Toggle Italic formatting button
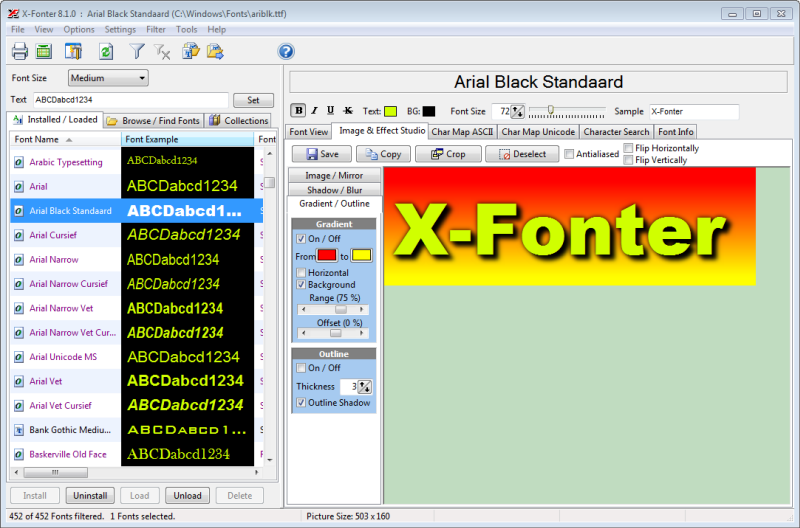This screenshot has height=528, width=800. [x=314, y=111]
